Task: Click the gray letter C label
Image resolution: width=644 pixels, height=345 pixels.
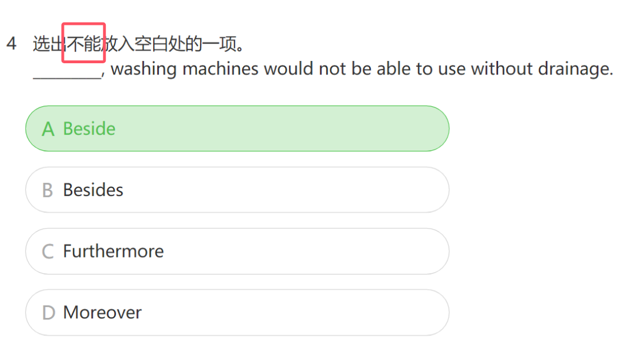Action: point(48,252)
